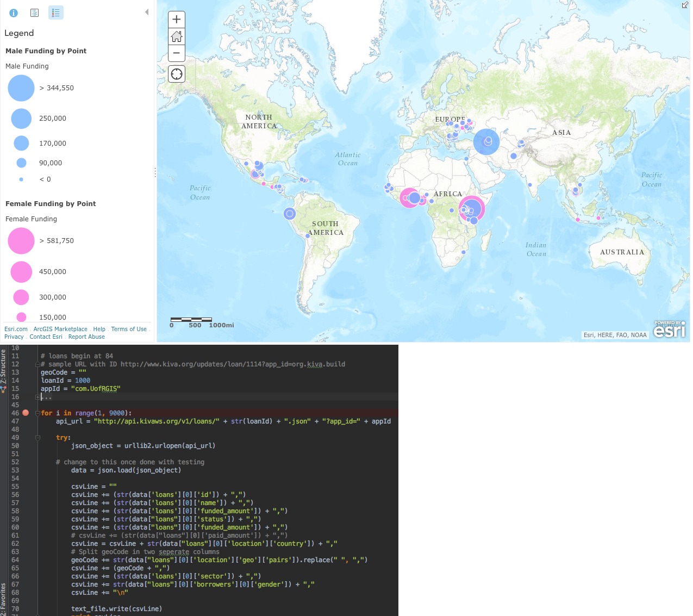Open the ArcGIS Marketplace link

60,329
